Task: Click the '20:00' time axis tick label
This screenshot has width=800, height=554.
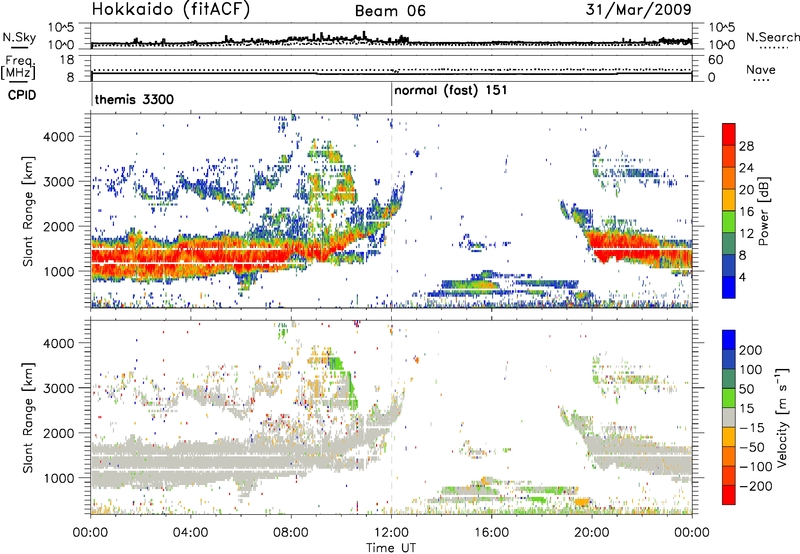Action: click(592, 533)
